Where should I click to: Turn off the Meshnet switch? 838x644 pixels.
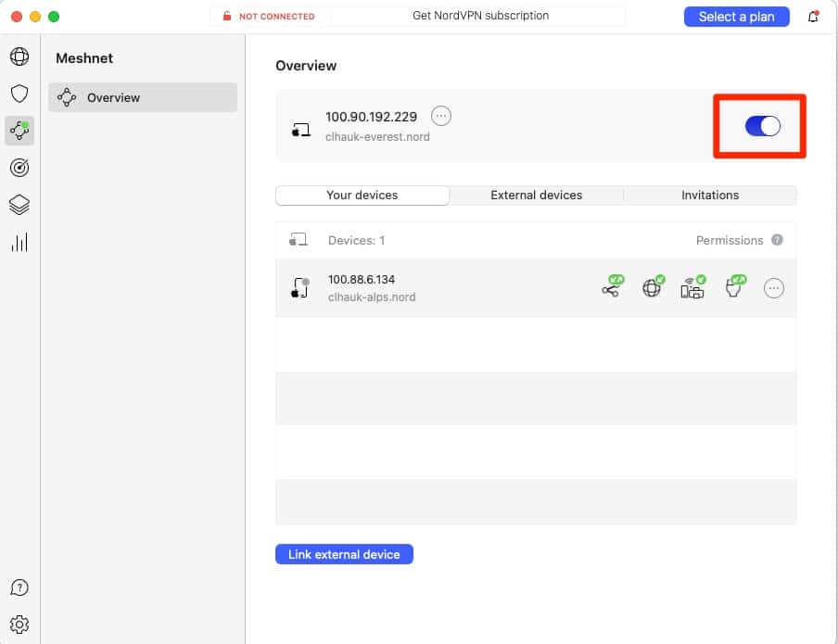click(763, 126)
